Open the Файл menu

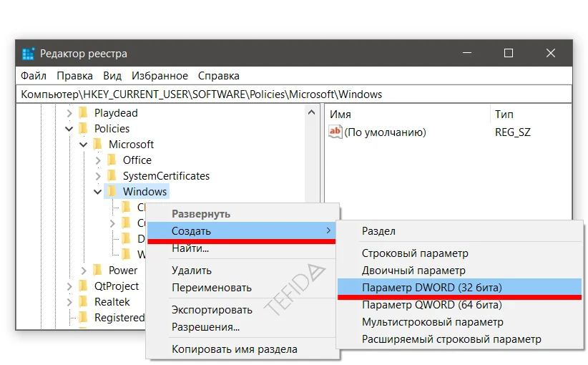pyautogui.click(x=34, y=76)
